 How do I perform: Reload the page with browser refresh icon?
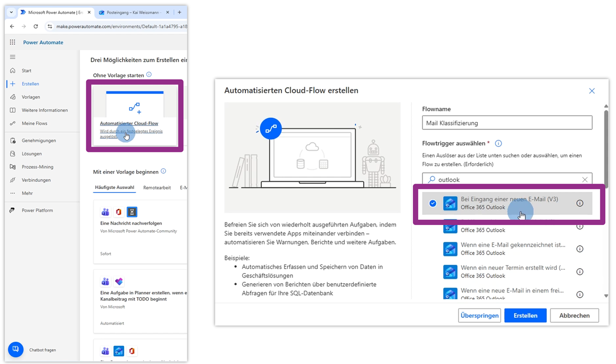click(x=36, y=26)
